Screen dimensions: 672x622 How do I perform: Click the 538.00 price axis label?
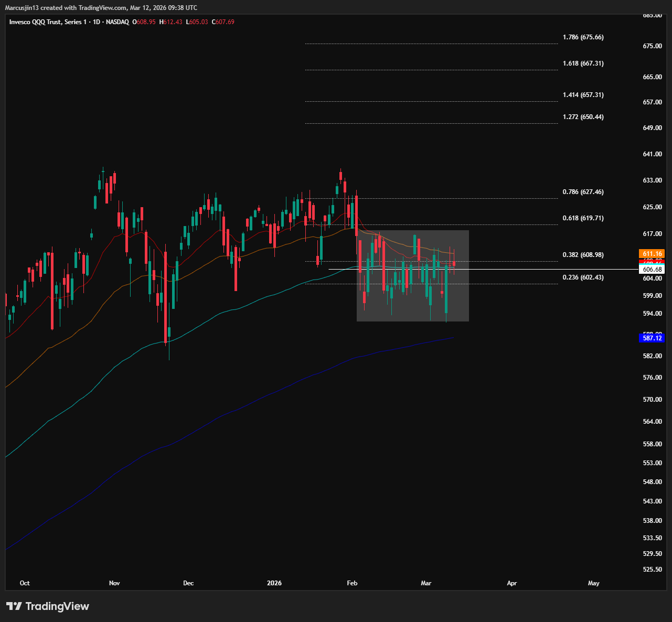coord(653,521)
